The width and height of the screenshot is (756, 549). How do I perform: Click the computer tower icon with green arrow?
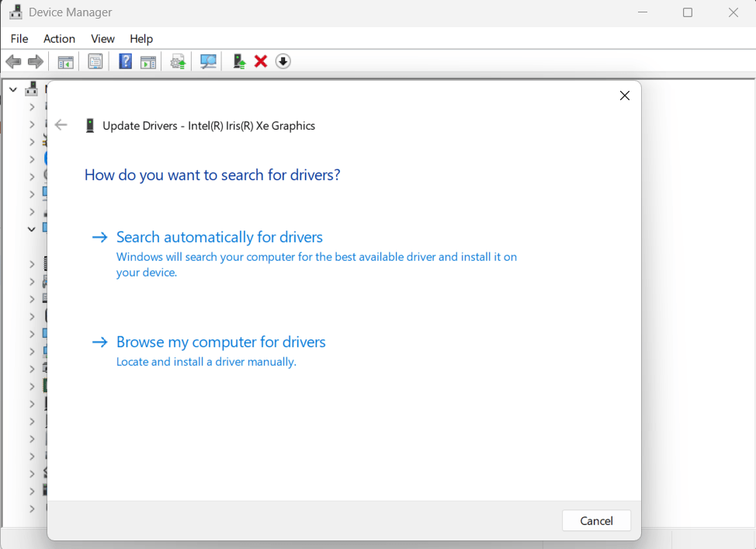coord(239,61)
